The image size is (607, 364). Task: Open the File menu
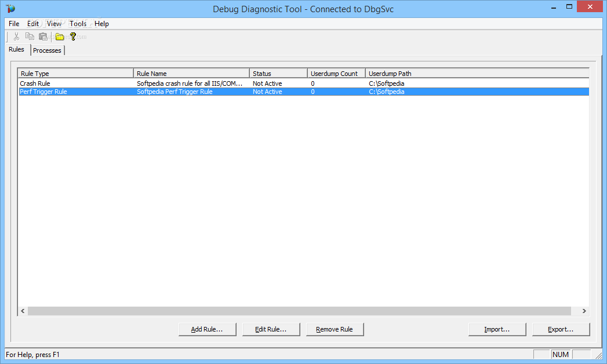pos(14,24)
